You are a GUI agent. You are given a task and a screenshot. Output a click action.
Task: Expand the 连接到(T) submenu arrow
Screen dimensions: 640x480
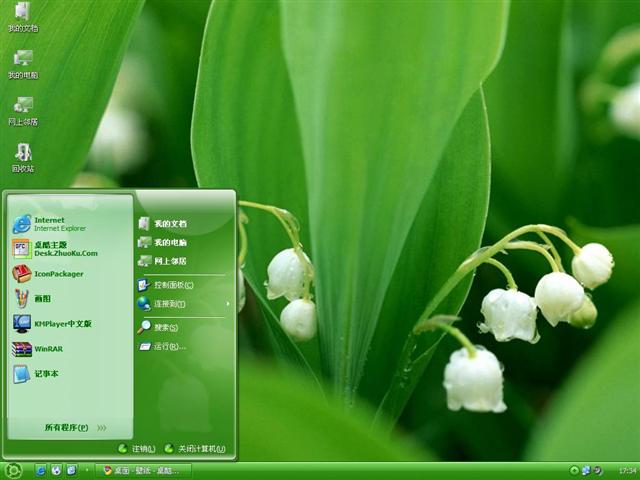(x=228, y=304)
